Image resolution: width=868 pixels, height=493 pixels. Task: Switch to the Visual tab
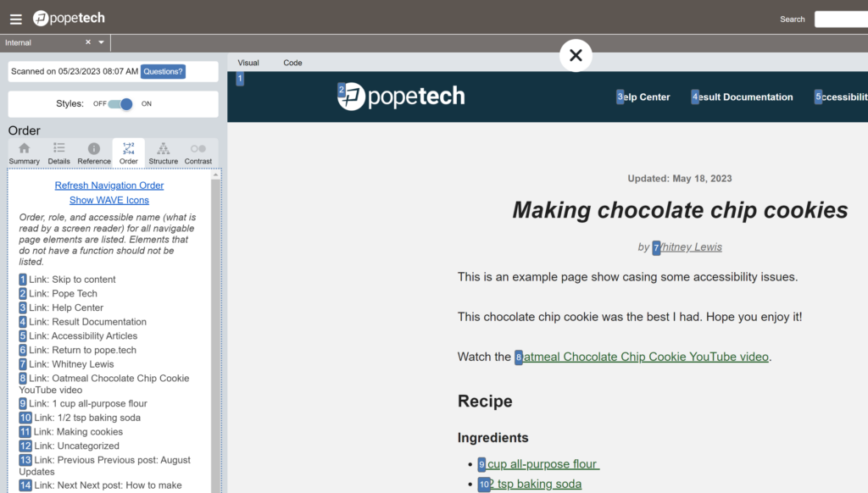point(248,63)
